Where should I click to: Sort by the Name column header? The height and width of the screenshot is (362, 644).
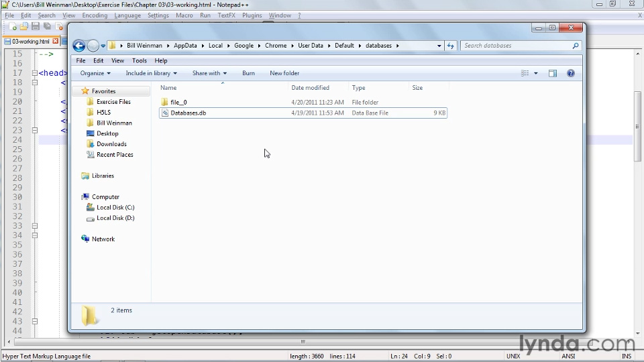(x=168, y=87)
